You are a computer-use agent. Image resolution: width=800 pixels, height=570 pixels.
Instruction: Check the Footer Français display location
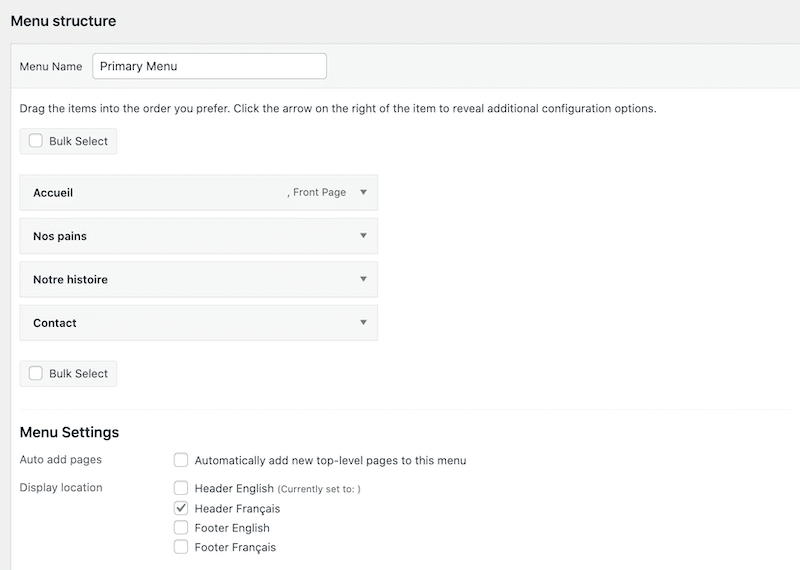181,547
